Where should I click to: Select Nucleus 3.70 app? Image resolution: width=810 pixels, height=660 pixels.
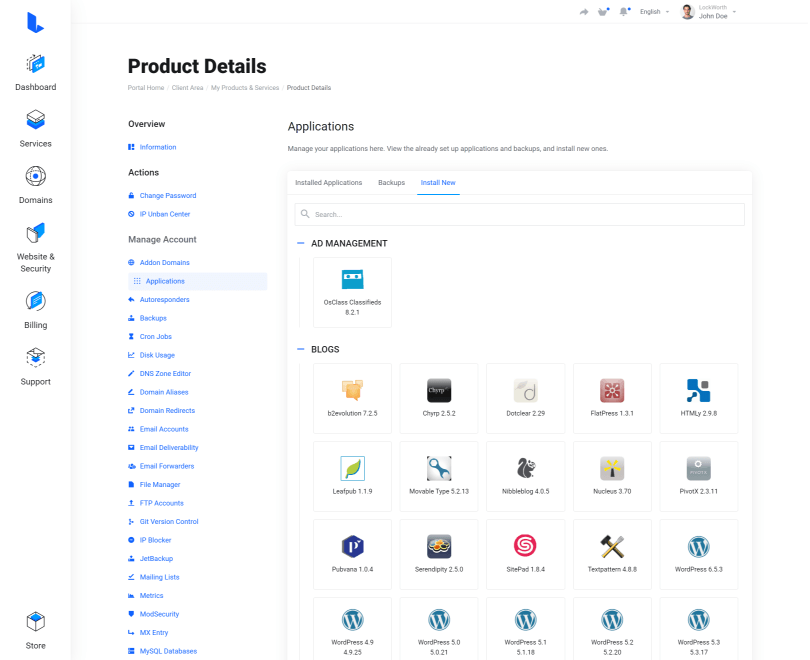pos(612,476)
